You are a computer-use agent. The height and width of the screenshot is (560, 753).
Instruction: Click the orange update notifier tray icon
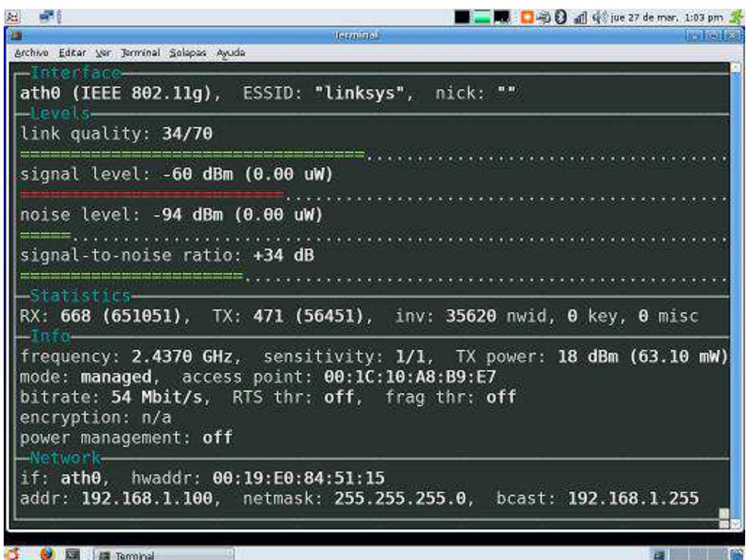(x=527, y=18)
